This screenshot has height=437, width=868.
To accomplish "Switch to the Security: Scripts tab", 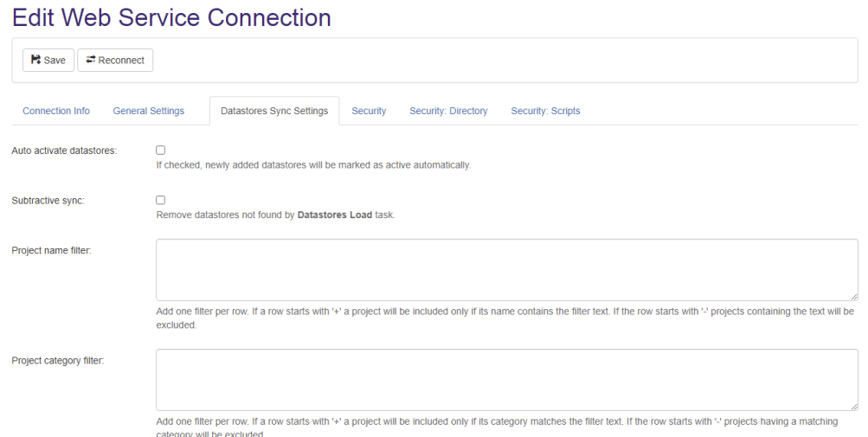I will [x=545, y=111].
